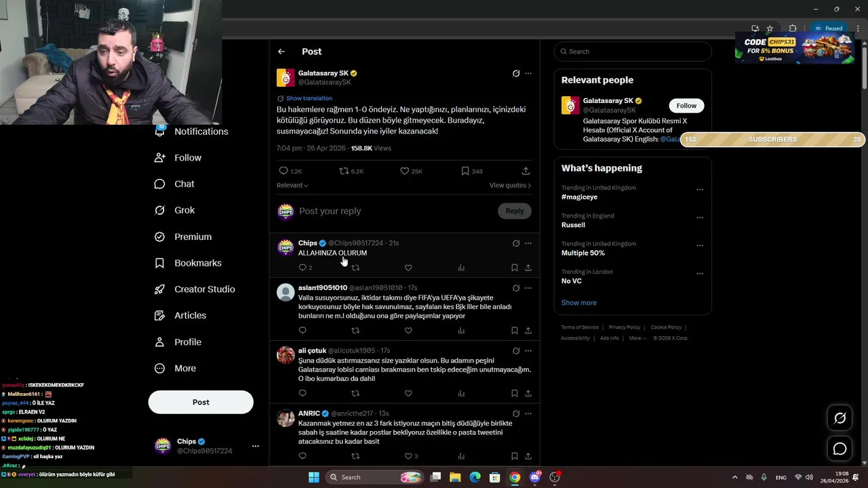Like ali çotuk's reply

pyautogui.click(x=408, y=393)
